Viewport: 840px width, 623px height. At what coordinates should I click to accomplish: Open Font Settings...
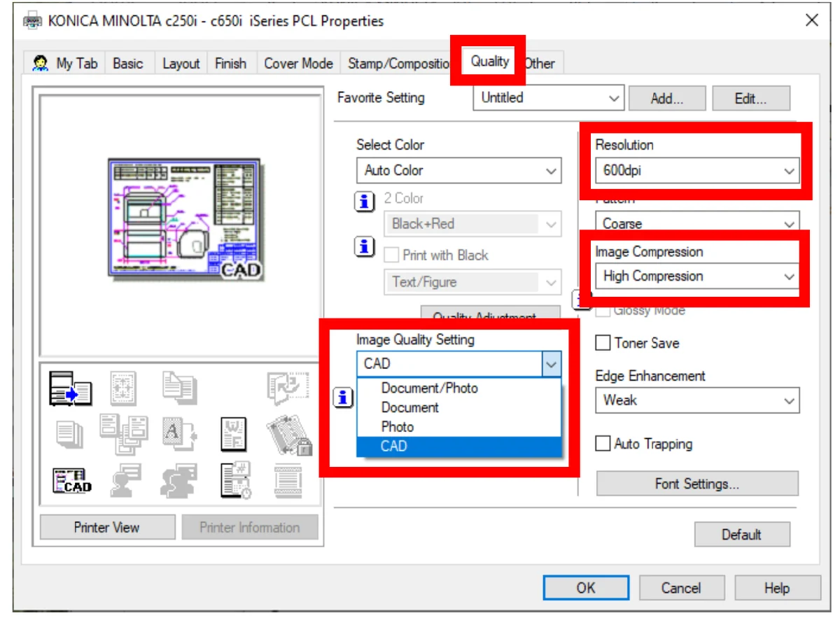697,484
